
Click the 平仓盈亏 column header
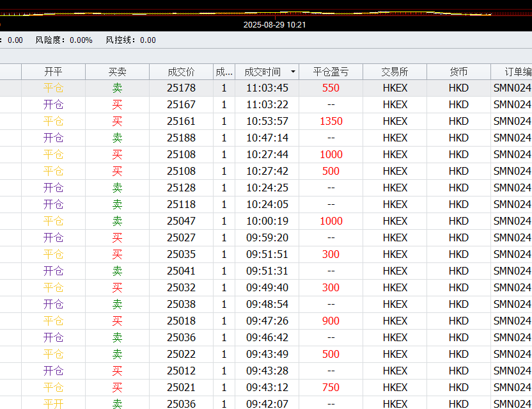[331, 72]
